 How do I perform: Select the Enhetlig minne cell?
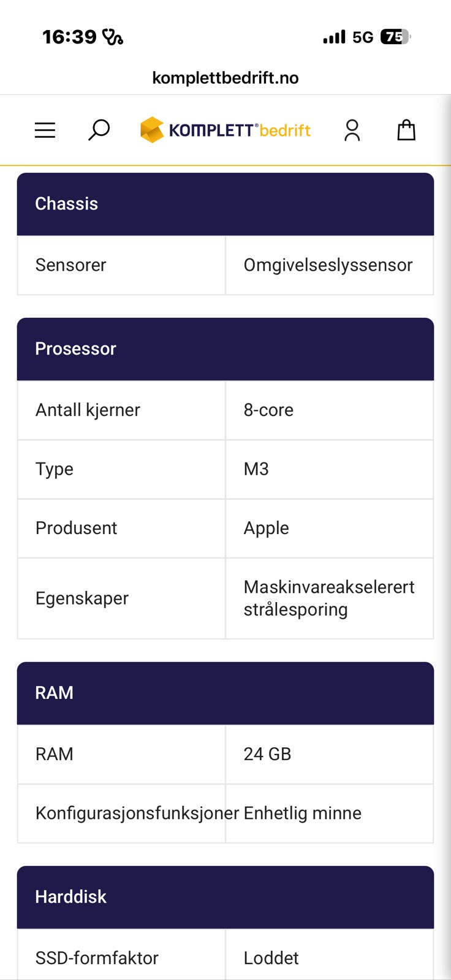tap(330, 813)
